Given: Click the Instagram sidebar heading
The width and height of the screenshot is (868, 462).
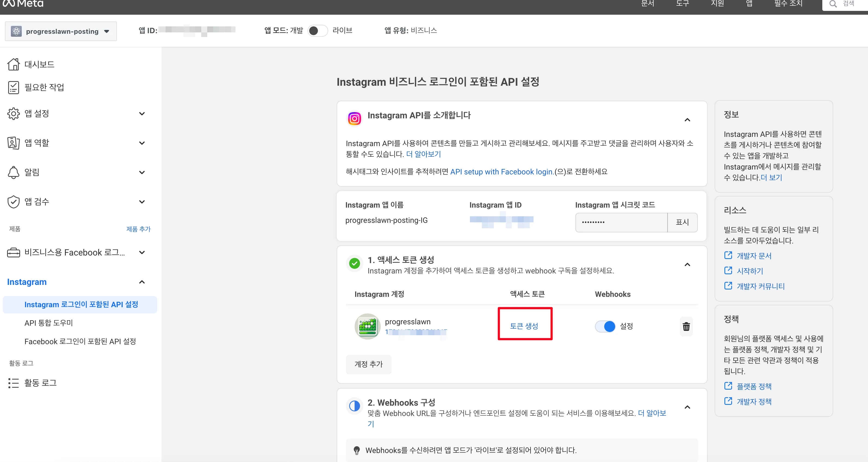Looking at the screenshot, I should tap(27, 282).
